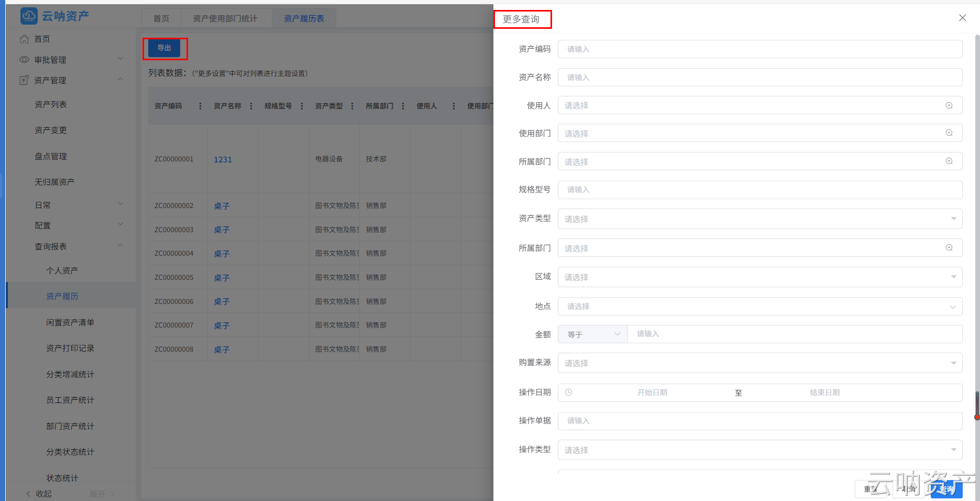Open the 资产类型 column menu dots
Viewport: 980px width, 501px height.
[x=352, y=106]
